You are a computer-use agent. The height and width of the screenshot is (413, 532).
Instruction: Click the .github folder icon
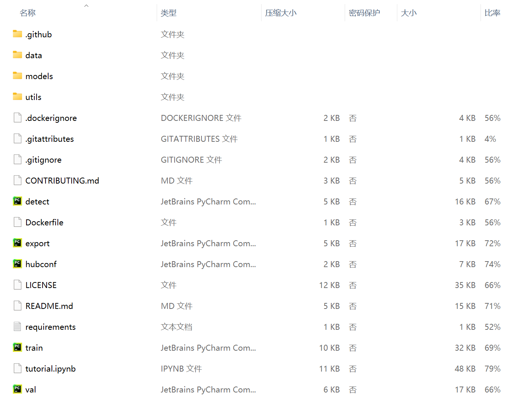17,34
